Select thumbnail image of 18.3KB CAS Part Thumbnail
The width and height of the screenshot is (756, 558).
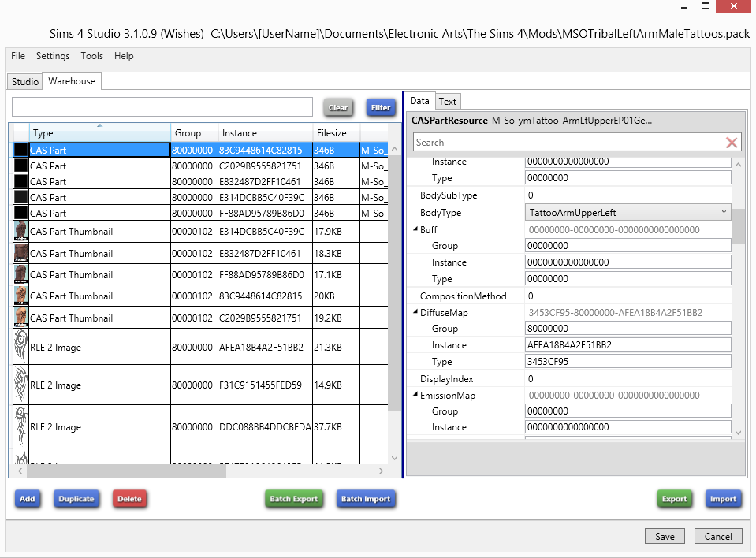(20, 254)
